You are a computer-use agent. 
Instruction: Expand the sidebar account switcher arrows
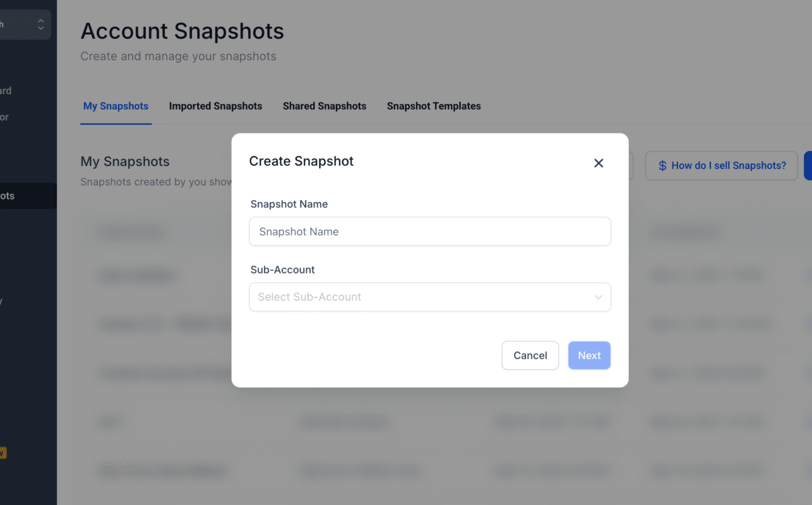(40, 25)
